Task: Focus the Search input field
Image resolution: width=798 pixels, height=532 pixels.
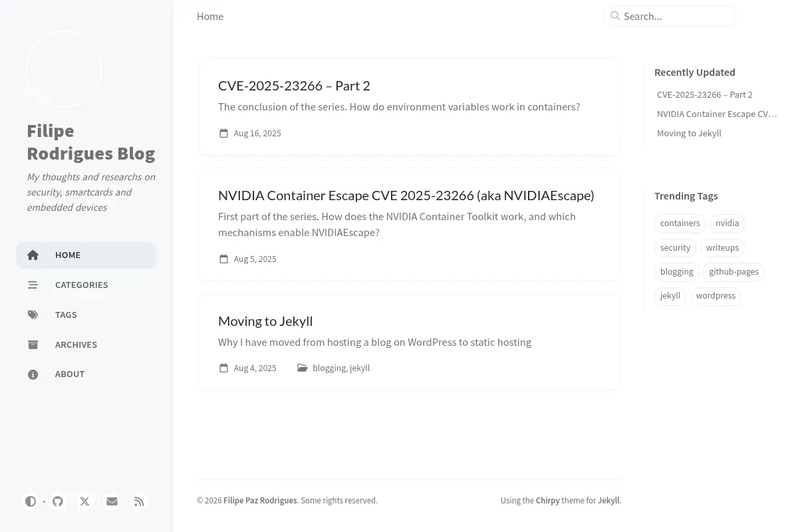Action: 670,16
